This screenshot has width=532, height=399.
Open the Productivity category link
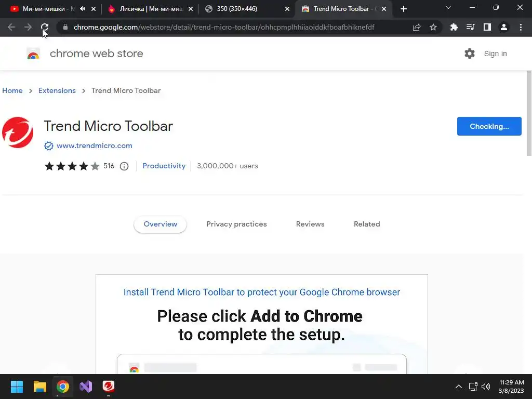point(164,166)
